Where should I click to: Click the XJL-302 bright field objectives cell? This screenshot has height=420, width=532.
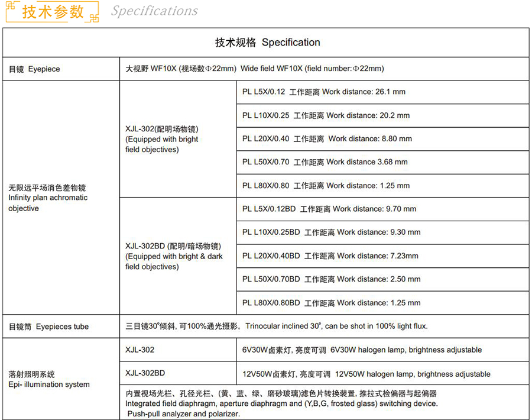(x=162, y=139)
